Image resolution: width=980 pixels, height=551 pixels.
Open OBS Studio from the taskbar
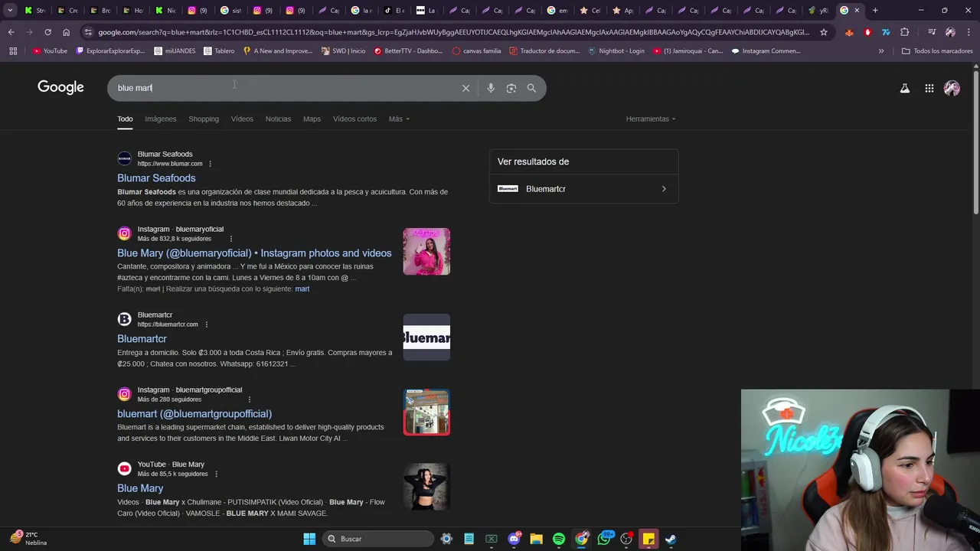[626, 539]
